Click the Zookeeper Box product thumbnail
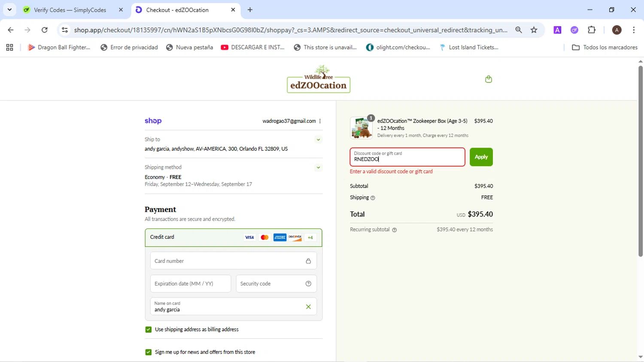The width and height of the screenshot is (644, 362). tap(361, 128)
